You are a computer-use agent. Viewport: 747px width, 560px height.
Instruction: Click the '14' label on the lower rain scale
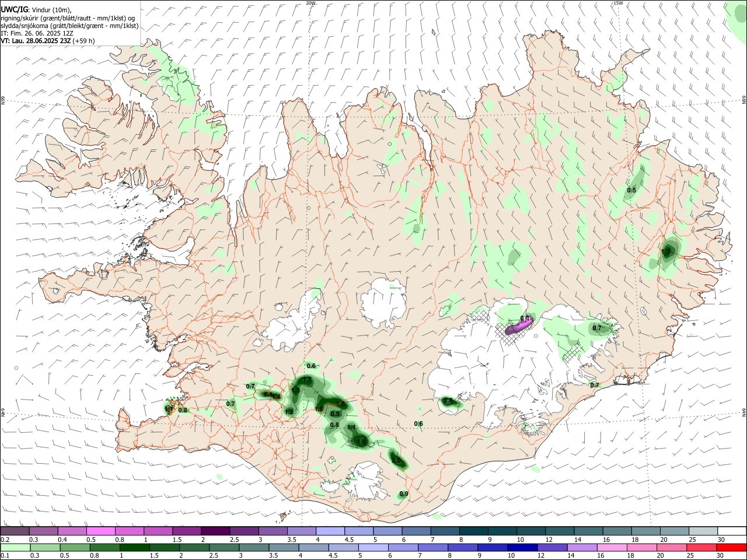click(x=570, y=556)
